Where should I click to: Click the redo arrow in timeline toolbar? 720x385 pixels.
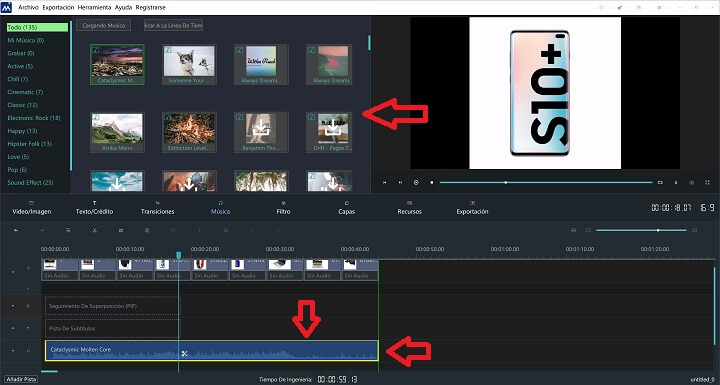(x=42, y=230)
